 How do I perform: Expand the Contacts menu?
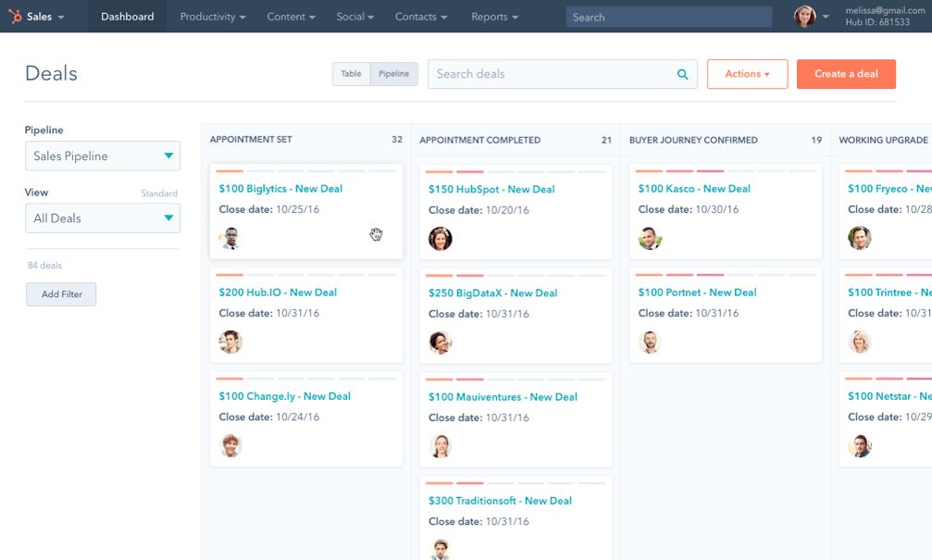[x=421, y=17]
